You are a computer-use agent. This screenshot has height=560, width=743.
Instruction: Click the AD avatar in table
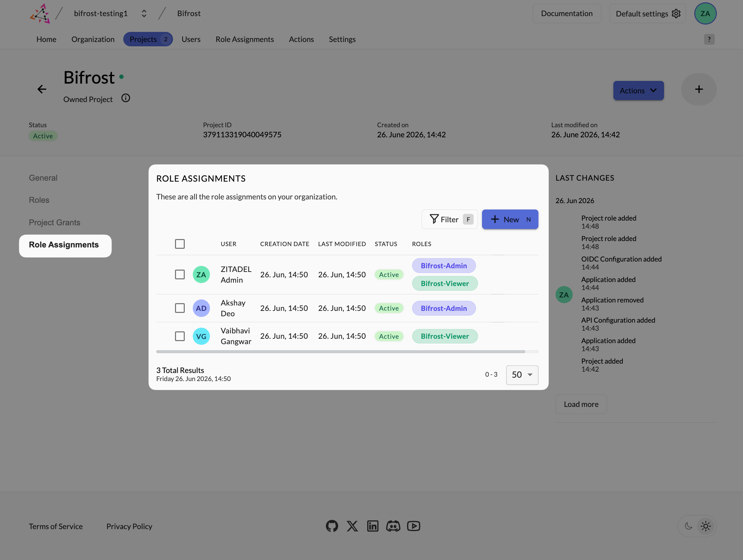tap(201, 308)
